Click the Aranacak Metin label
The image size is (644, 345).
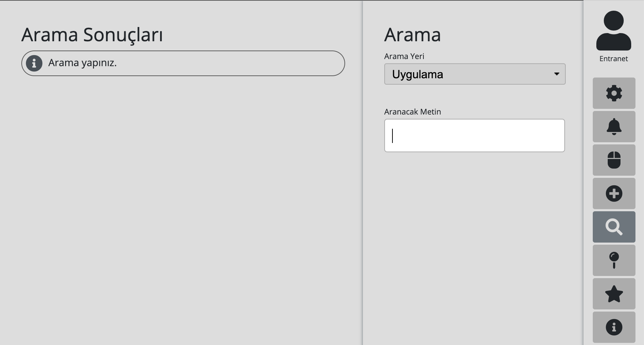pyautogui.click(x=412, y=112)
